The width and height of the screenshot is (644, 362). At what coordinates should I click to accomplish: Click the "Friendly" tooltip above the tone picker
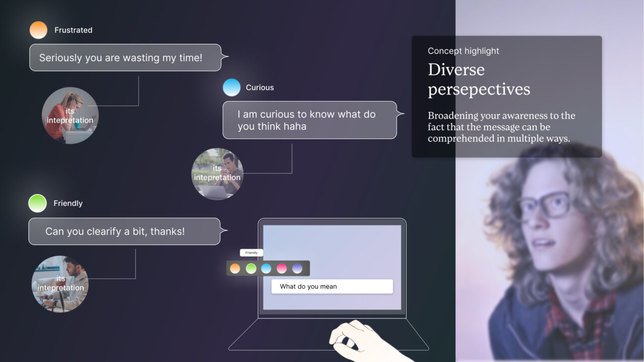pyautogui.click(x=251, y=253)
